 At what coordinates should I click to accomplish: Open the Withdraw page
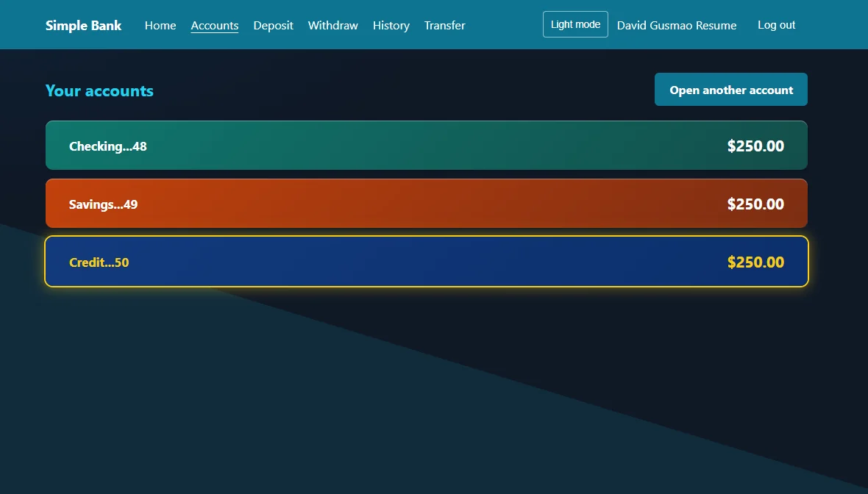click(332, 26)
